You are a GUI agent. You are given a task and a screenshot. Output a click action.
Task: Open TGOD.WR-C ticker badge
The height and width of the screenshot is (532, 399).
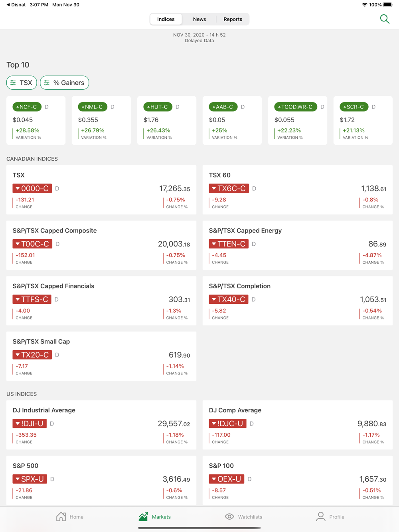click(296, 107)
